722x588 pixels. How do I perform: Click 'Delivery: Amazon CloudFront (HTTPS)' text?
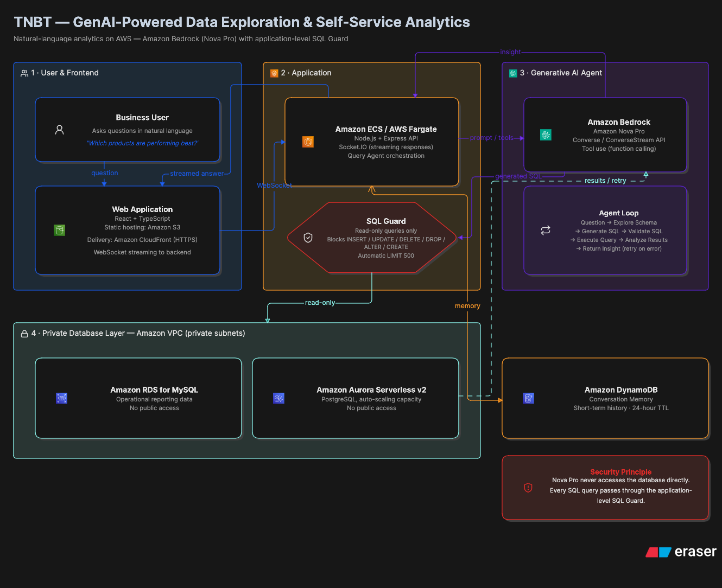pos(142,240)
